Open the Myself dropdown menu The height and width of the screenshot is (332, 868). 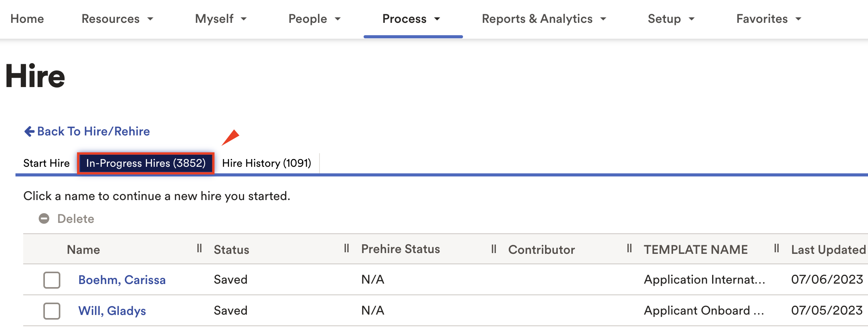(x=220, y=19)
